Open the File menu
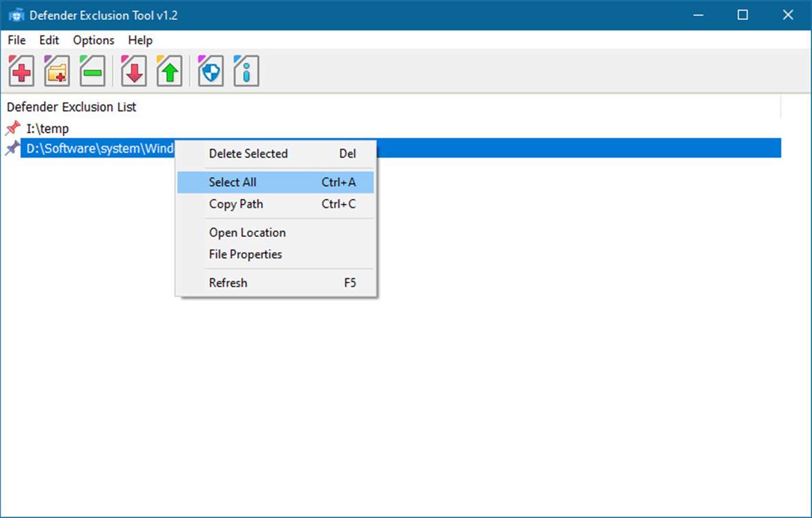The height and width of the screenshot is (518, 812). coord(17,40)
